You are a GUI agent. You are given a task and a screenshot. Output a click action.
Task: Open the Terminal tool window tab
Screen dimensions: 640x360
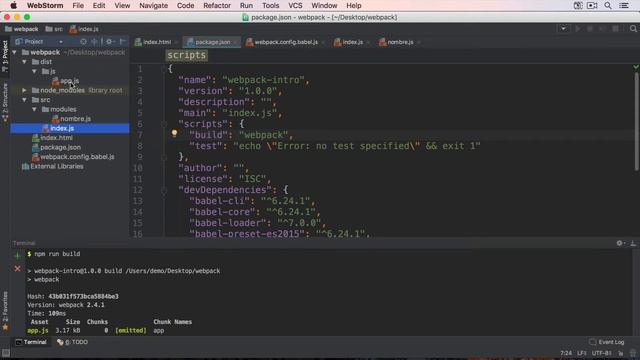click(x=31, y=342)
